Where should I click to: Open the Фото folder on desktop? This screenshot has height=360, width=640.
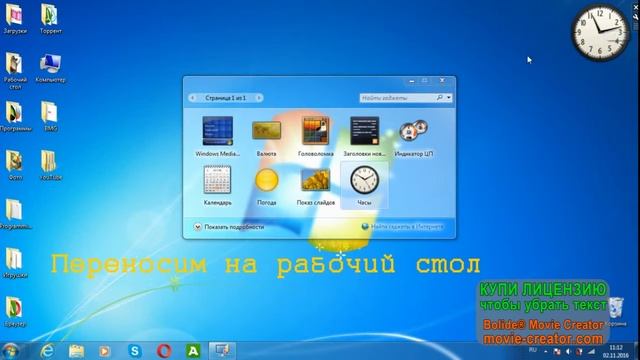coord(15,166)
